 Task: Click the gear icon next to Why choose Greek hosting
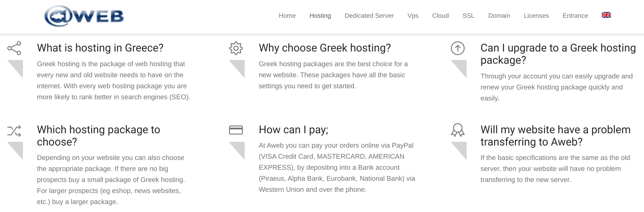coord(236,48)
